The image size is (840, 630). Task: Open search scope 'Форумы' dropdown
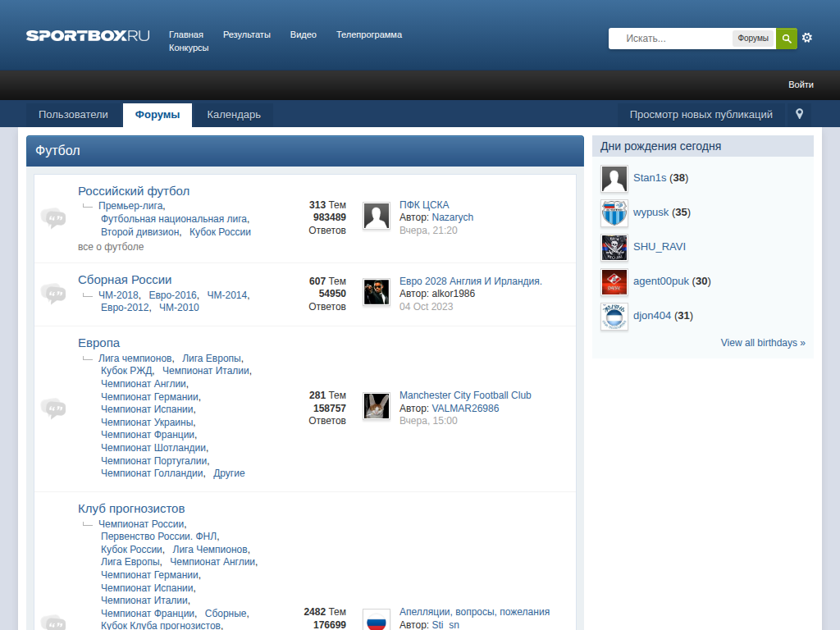pyautogui.click(x=752, y=39)
